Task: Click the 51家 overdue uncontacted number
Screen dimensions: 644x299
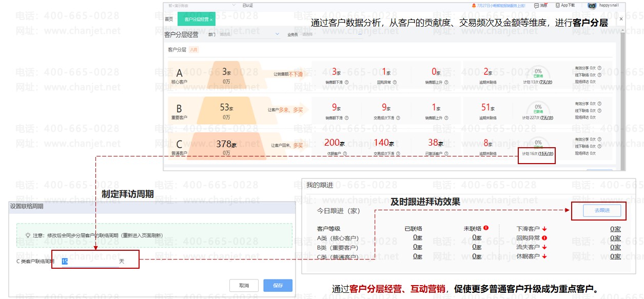Action: pyautogui.click(x=488, y=107)
